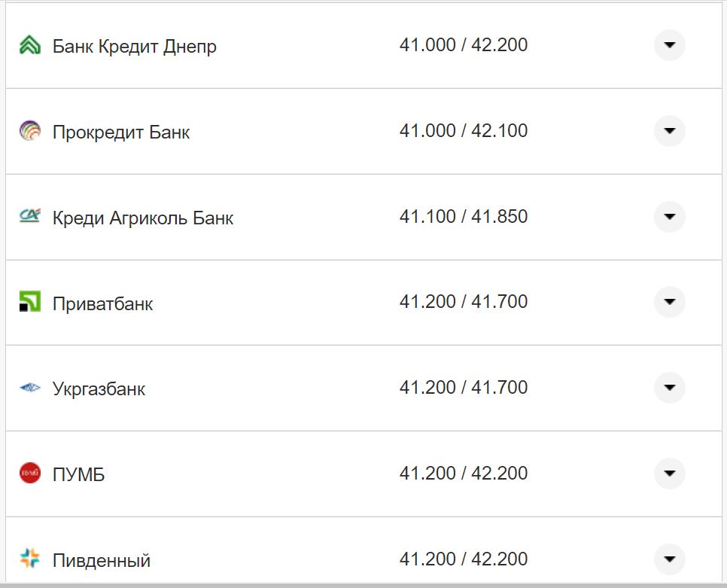Expand rates for Прокредит Банк

(669, 131)
